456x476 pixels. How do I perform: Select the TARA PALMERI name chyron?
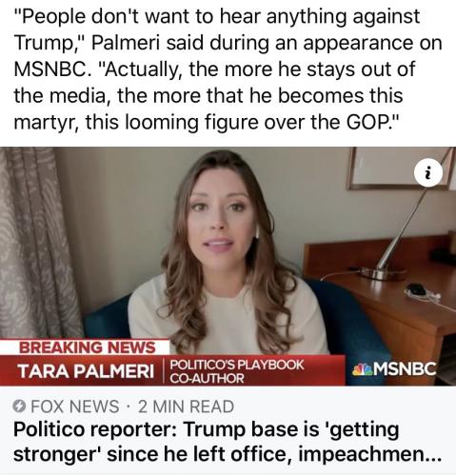coord(86,371)
